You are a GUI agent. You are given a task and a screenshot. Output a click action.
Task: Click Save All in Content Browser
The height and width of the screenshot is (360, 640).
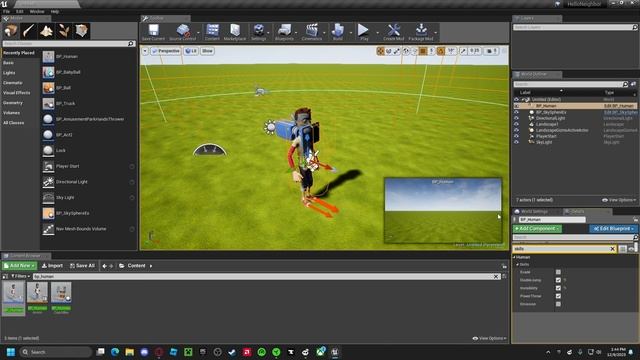click(x=82, y=266)
